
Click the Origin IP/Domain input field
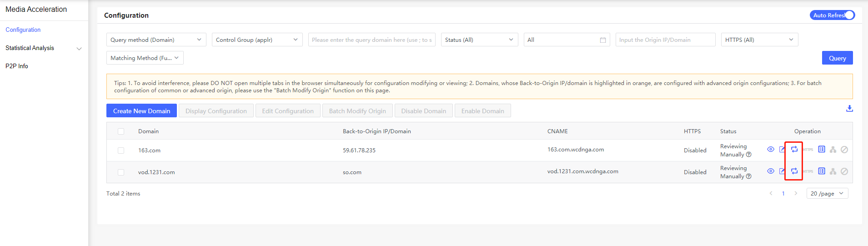(665, 40)
